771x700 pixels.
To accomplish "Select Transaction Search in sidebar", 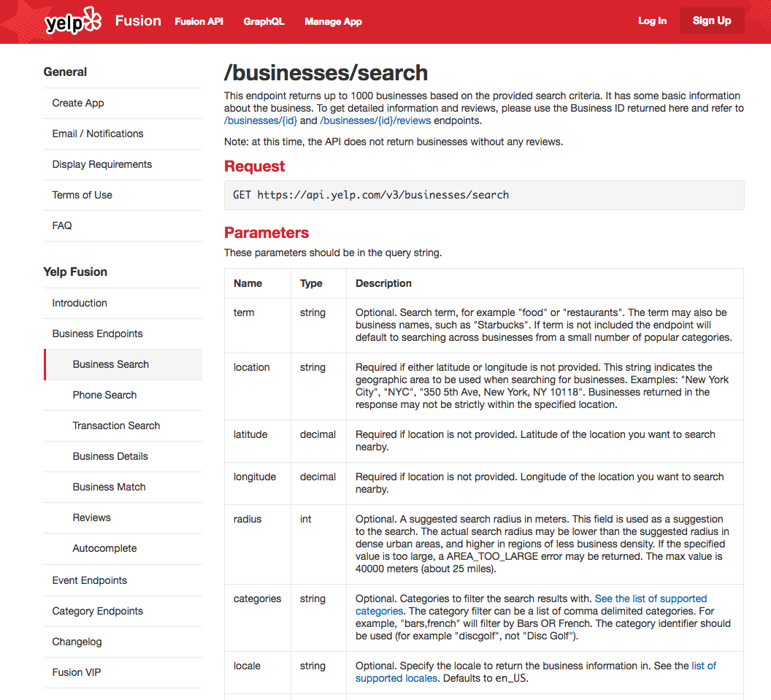I will (123, 426).
